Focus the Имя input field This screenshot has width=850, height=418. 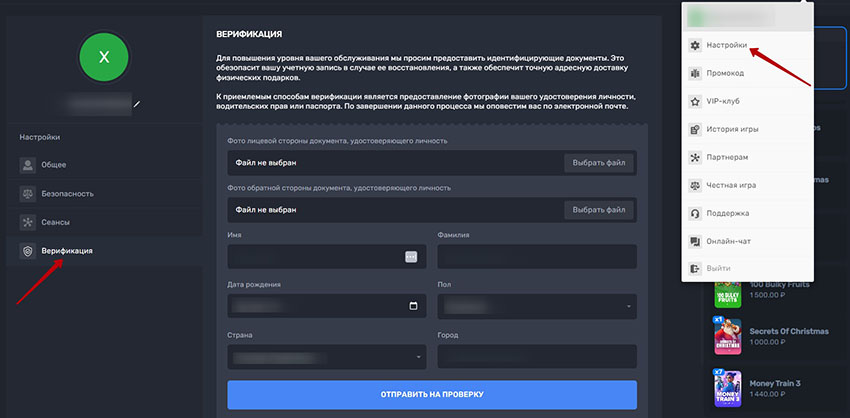(327, 256)
